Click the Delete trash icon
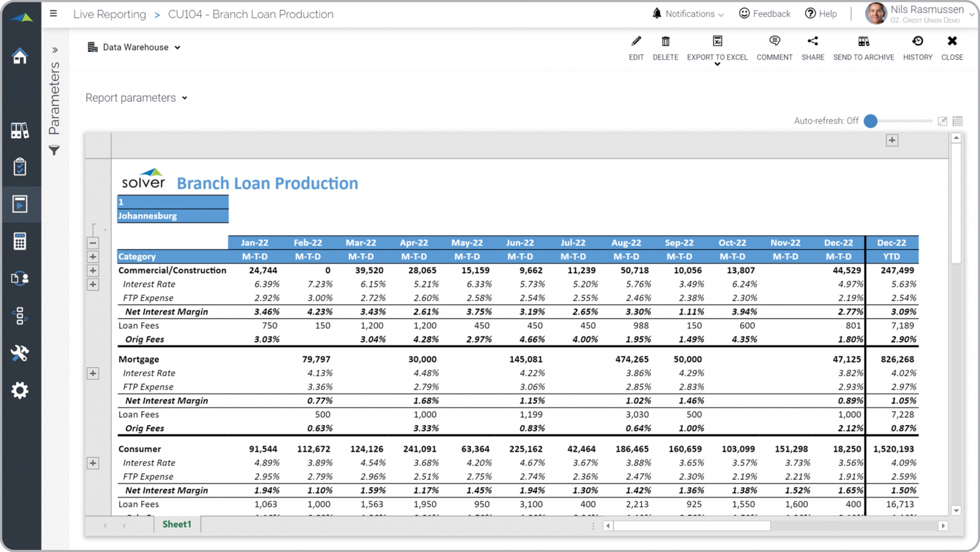This screenshot has height=552, width=980. 665,41
